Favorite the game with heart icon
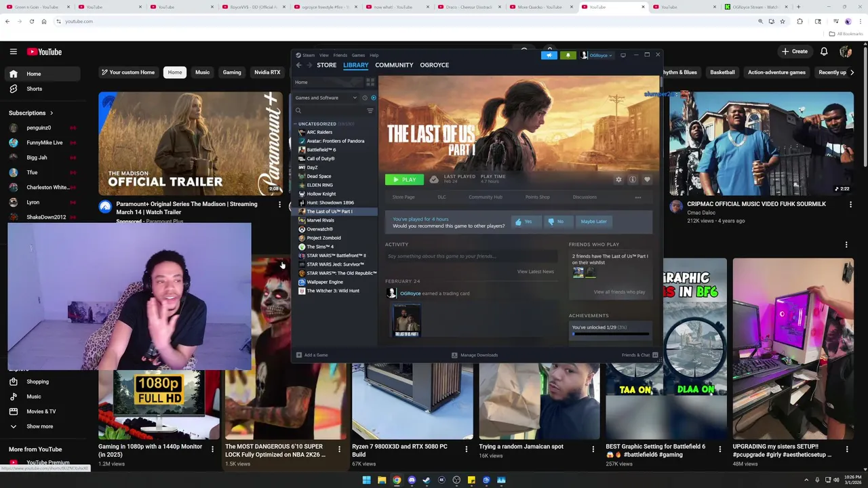The height and width of the screenshot is (488, 868). point(647,180)
